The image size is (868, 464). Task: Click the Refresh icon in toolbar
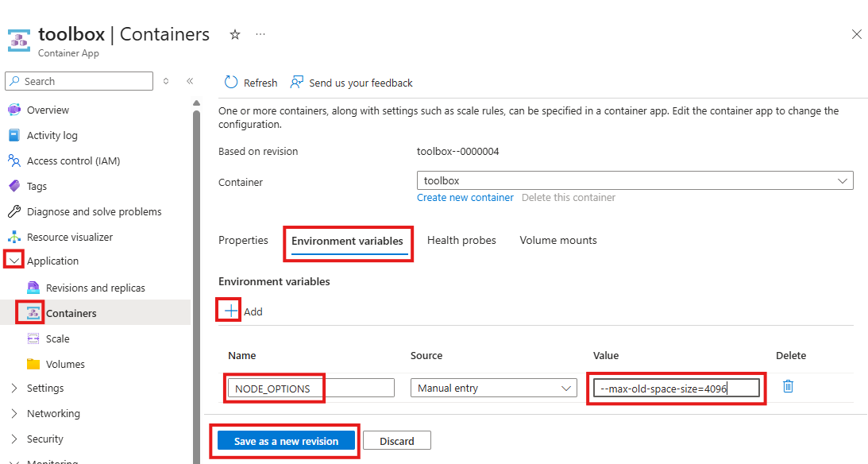(231, 83)
